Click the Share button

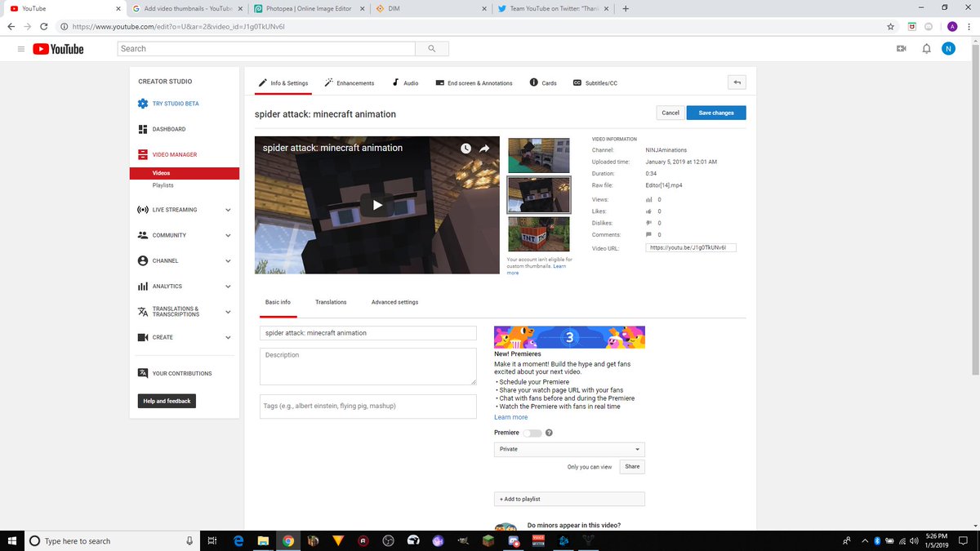632,467
